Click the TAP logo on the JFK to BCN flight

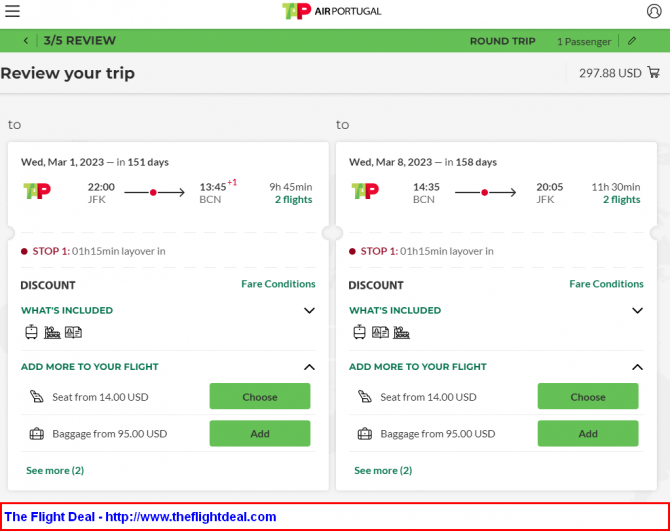pyautogui.click(x=37, y=191)
